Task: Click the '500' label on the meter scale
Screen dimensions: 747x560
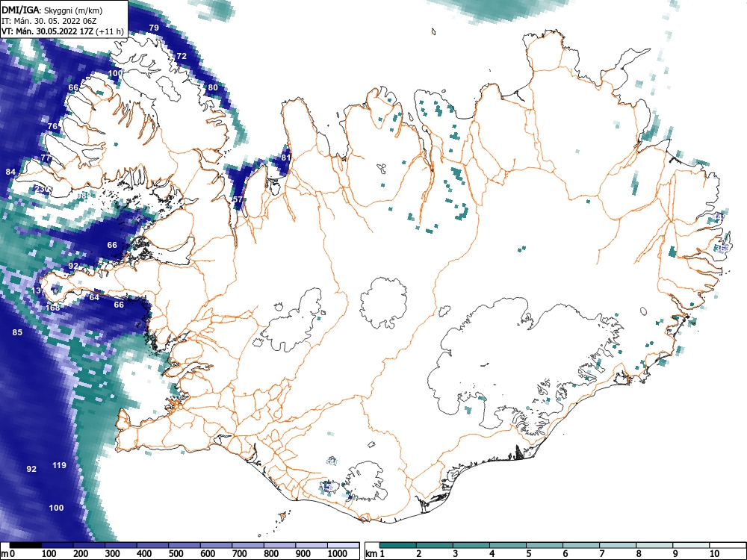Action: [176, 554]
